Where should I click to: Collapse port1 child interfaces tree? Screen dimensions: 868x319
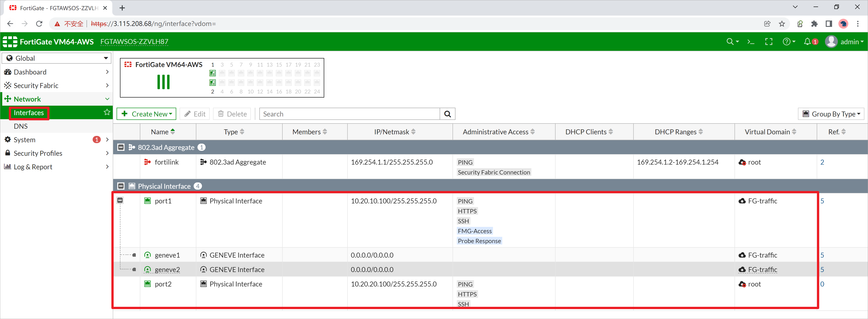tap(120, 200)
